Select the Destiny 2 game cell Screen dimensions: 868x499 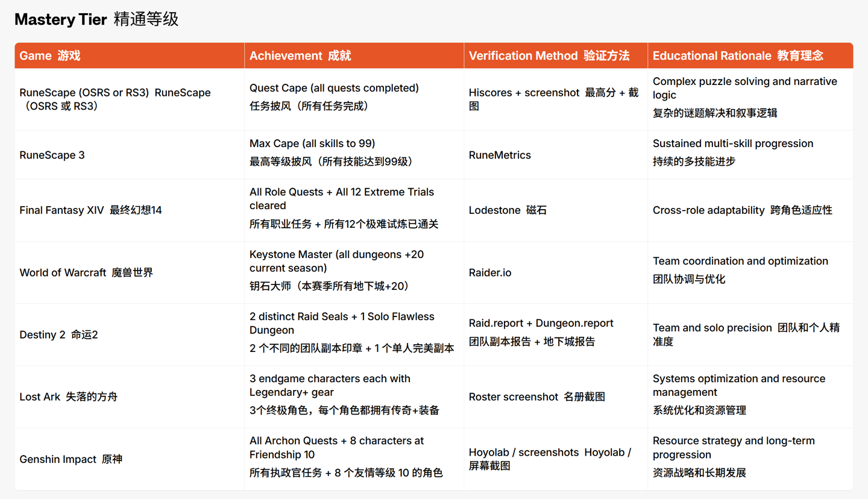point(130,334)
